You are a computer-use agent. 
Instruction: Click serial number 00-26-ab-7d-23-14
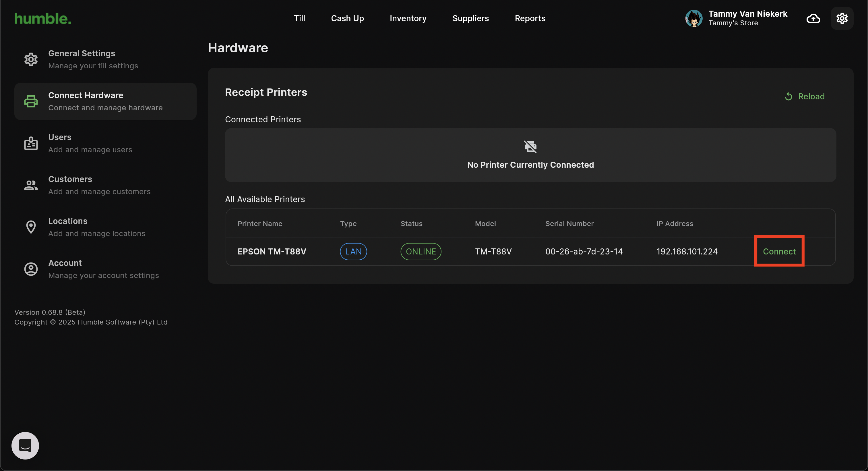pos(584,252)
